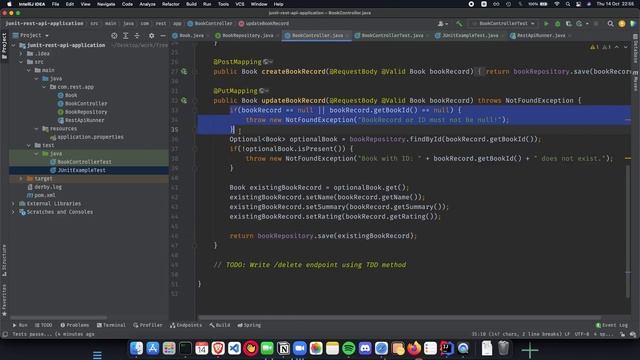The width and height of the screenshot is (640, 360).
Task: Open the Terminal tool window
Action: pos(111,325)
